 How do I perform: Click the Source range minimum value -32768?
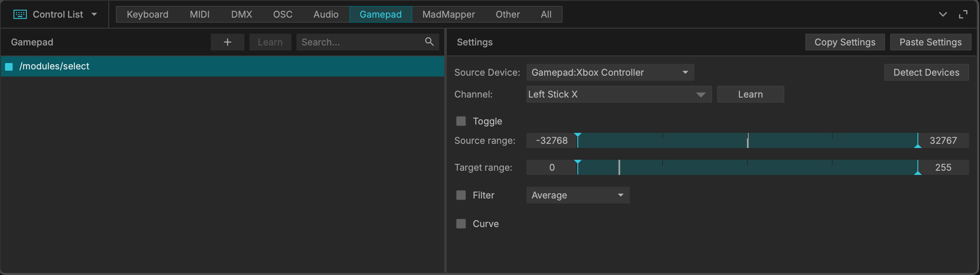552,140
